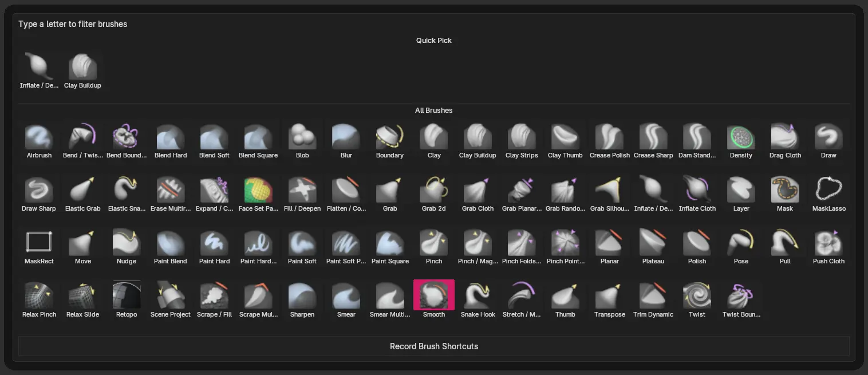Select the Crease Polish brush
Image resolution: width=868 pixels, height=375 pixels.
[609, 141]
